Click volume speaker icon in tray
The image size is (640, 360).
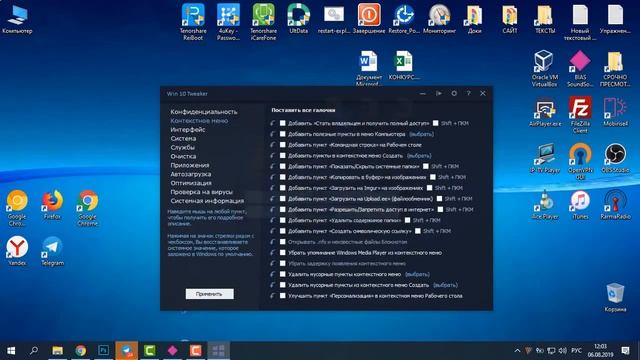click(x=563, y=351)
